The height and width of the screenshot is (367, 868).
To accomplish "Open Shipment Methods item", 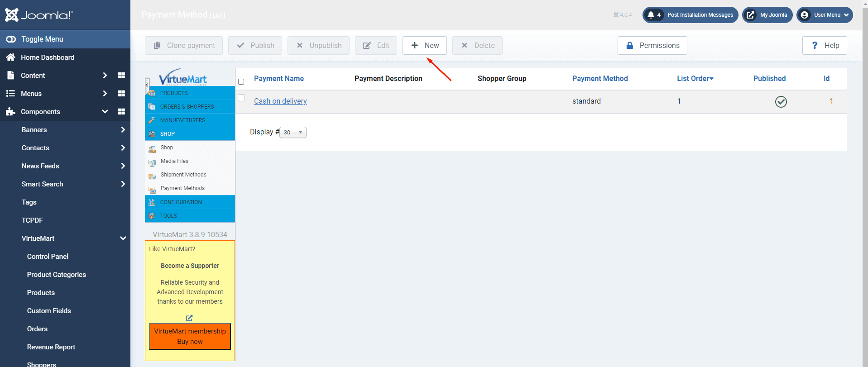I will point(183,175).
